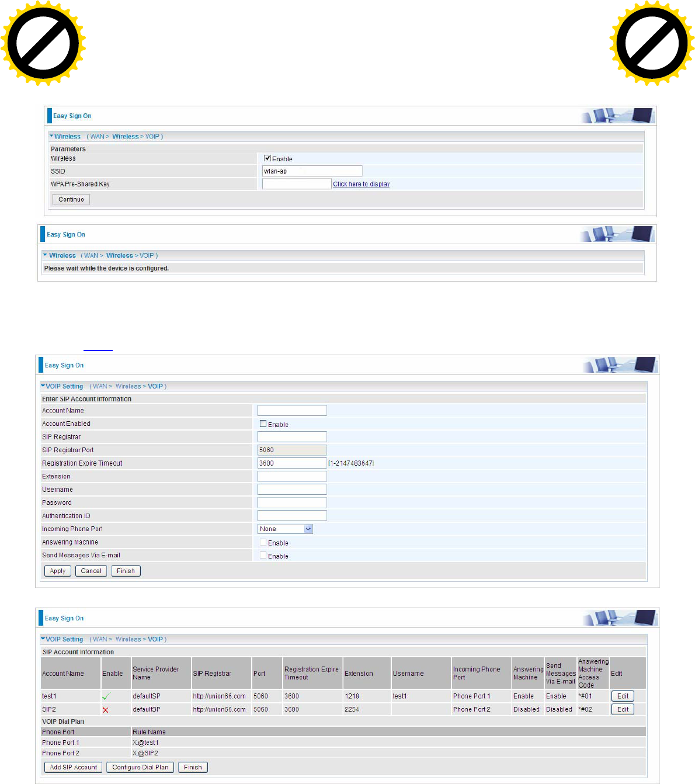695x784 pixels.
Task: Click the Username input field
Action: (x=292, y=490)
